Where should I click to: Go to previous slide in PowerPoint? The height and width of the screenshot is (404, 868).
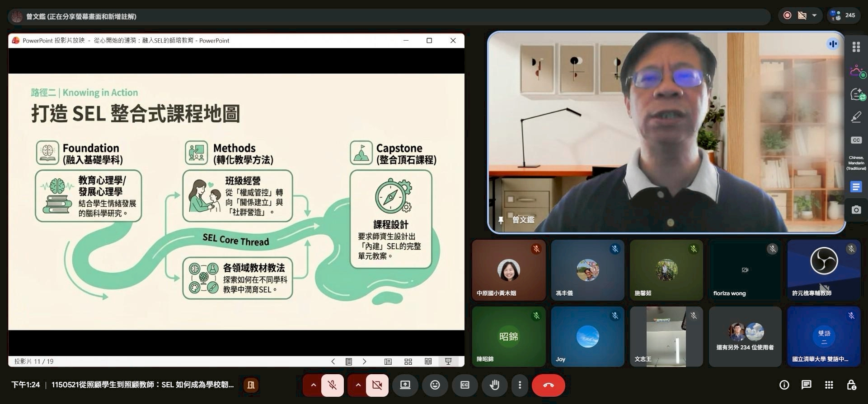333,362
